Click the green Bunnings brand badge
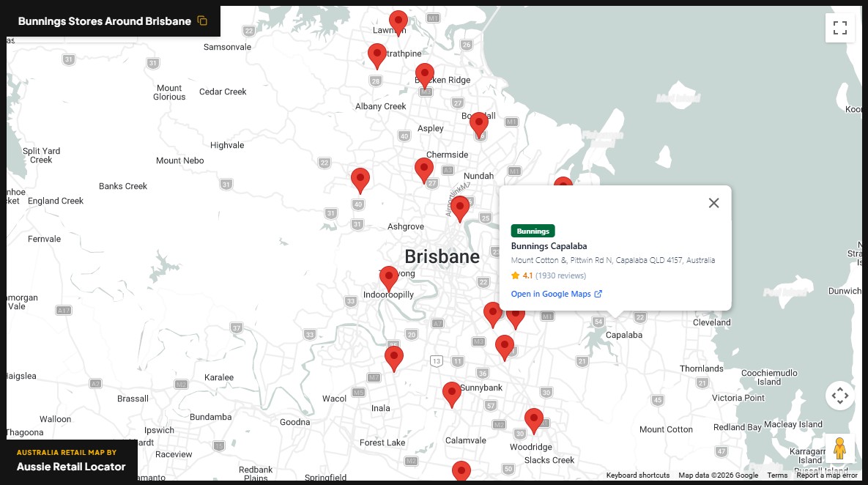The height and width of the screenshot is (485, 868). pyautogui.click(x=533, y=231)
